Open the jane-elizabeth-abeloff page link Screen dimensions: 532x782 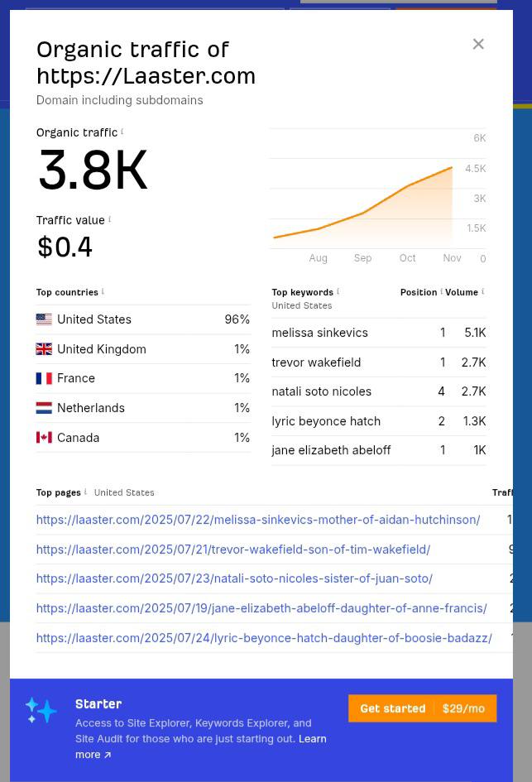pyautogui.click(x=261, y=608)
